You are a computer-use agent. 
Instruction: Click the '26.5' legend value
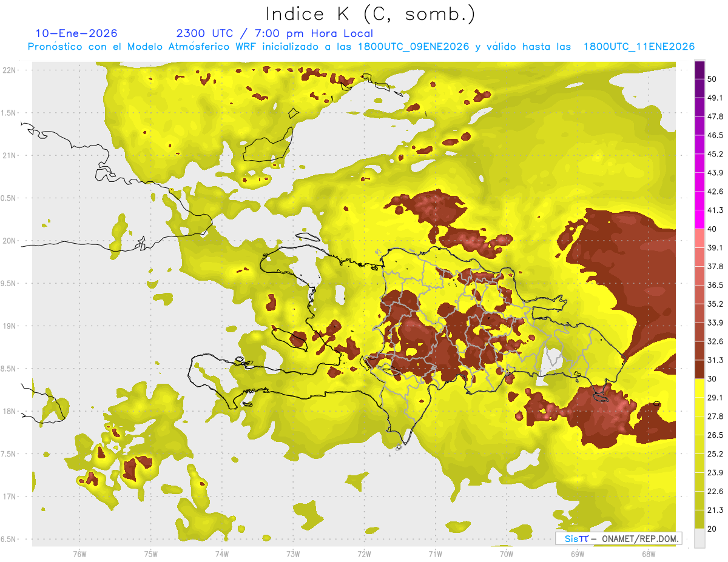(715, 435)
